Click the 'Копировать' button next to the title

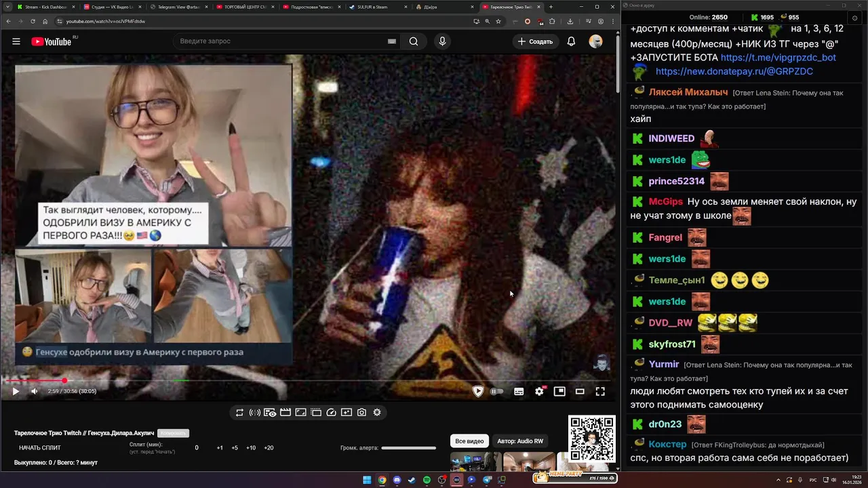pyautogui.click(x=173, y=433)
